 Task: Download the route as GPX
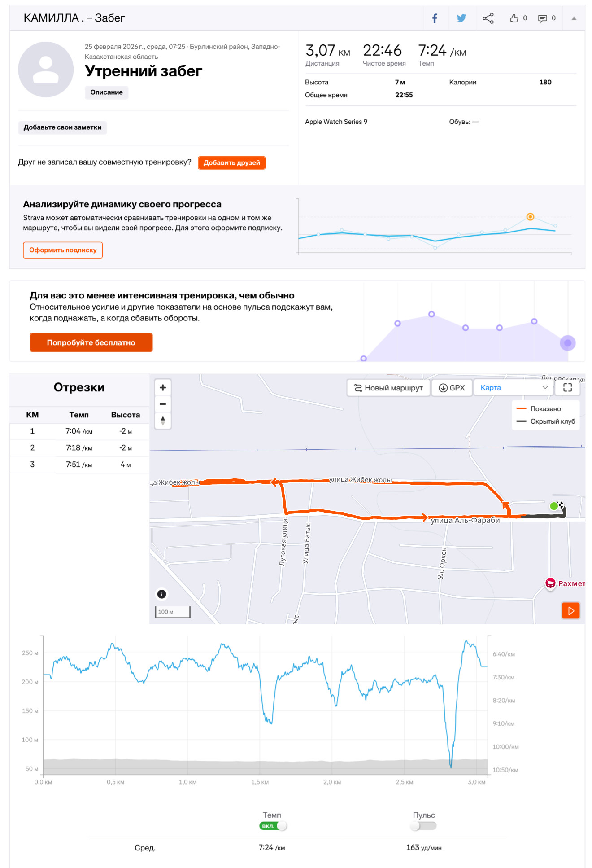click(x=452, y=388)
